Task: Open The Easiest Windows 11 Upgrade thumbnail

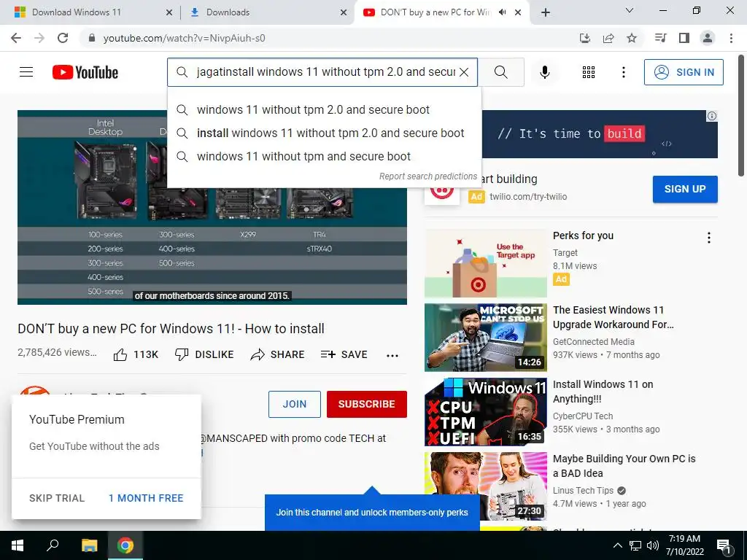Action: click(x=485, y=337)
